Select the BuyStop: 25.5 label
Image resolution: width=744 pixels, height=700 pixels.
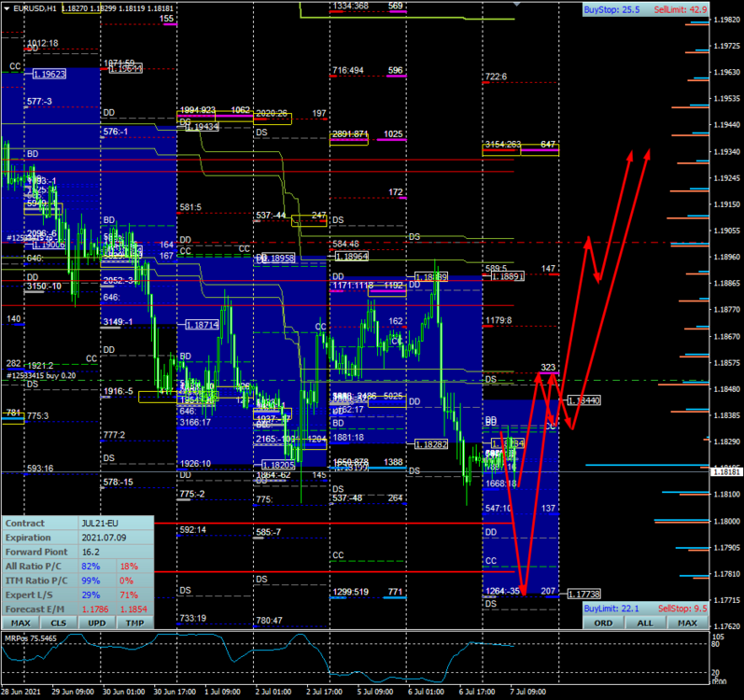[611, 10]
